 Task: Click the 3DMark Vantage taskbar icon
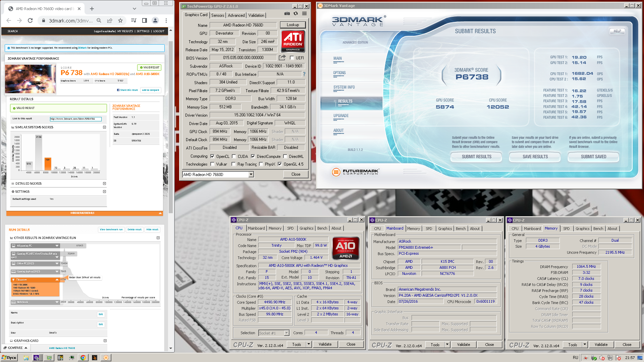tap(106, 358)
